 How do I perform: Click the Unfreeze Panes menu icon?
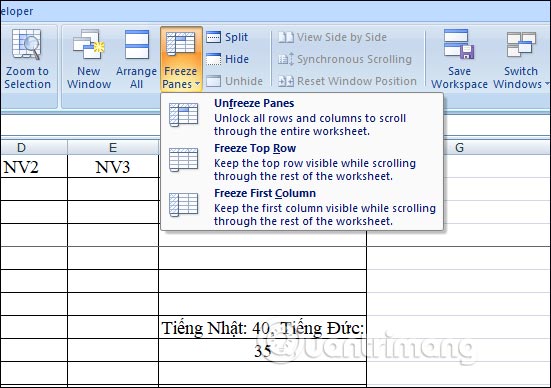(183, 115)
